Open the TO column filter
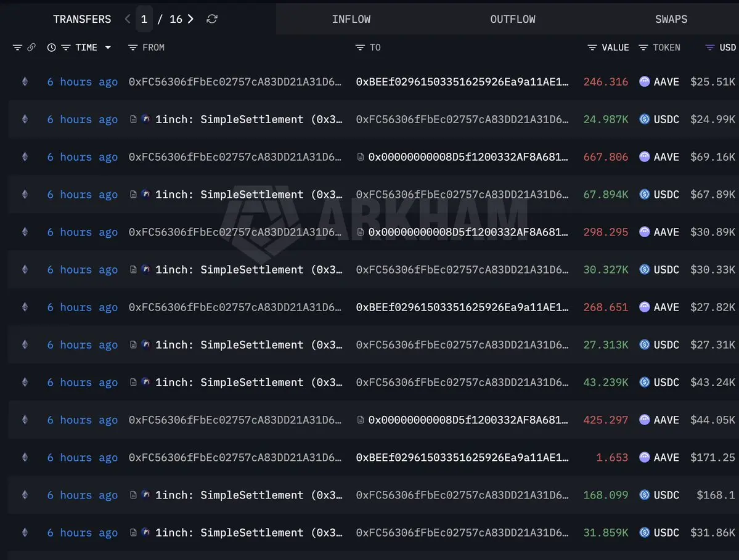This screenshot has height=560, width=739. click(x=360, y=47)
